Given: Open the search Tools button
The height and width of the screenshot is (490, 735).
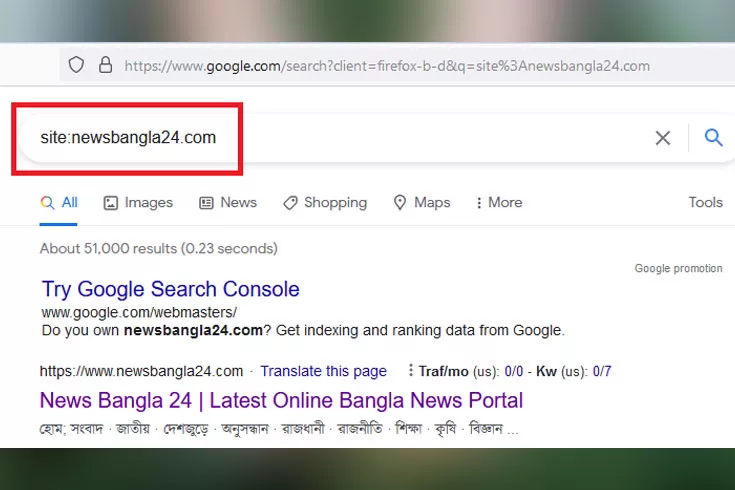Looking at the screenshot, I should [705, 202].
